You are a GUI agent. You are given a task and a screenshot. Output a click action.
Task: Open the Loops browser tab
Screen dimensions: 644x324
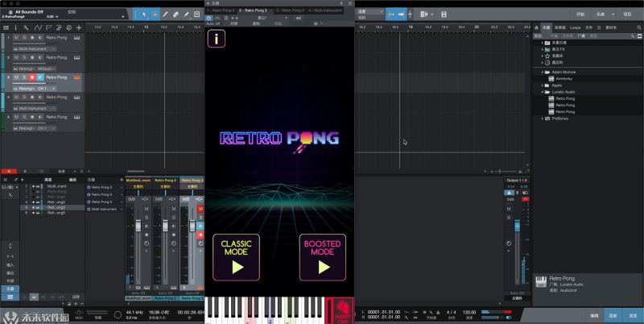pos(575,27)
